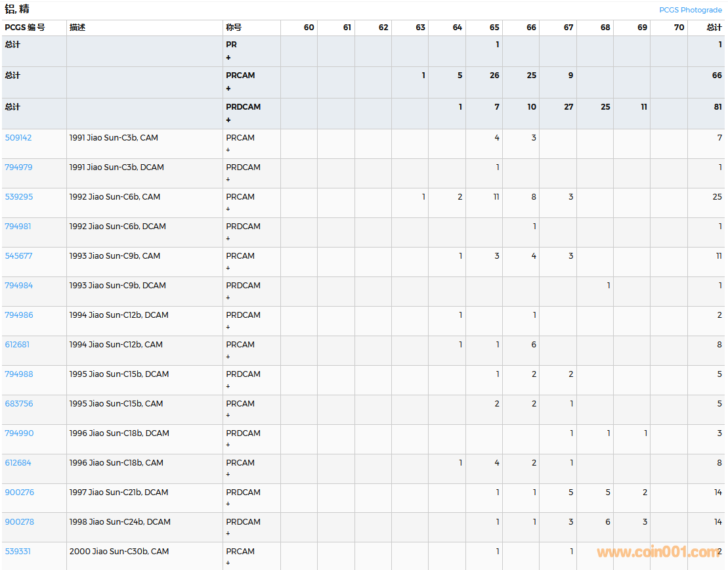Expand plus grades for 1991 Jiao Sun-C3b, CAM

pyautogui.click(x=228, y=150)
